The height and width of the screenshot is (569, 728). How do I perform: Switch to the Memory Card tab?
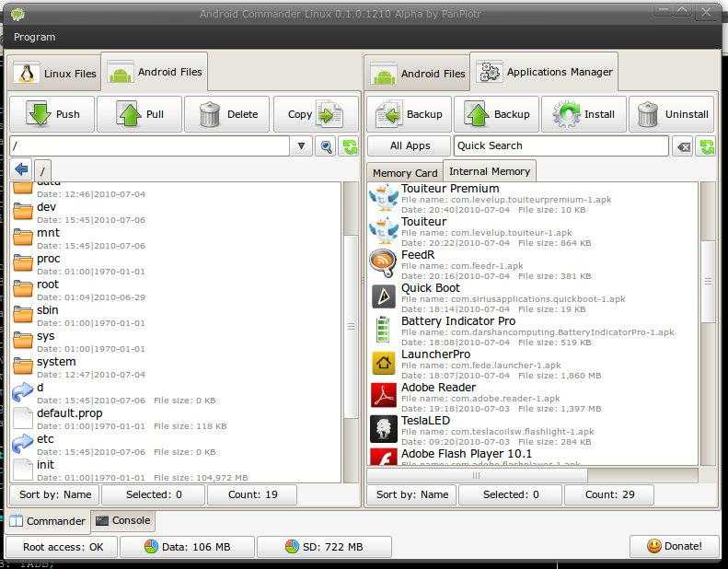(x=405, y=173)
